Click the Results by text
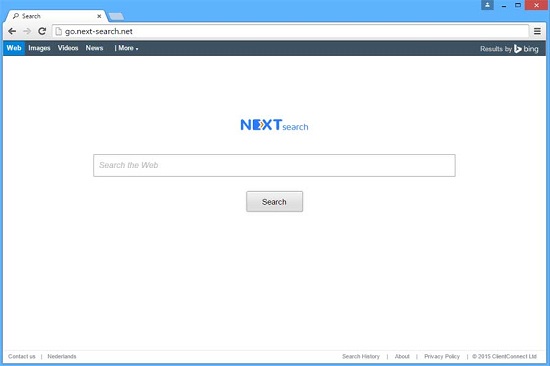Viewport: 550px width, 366px height. (x=496, y=49)
